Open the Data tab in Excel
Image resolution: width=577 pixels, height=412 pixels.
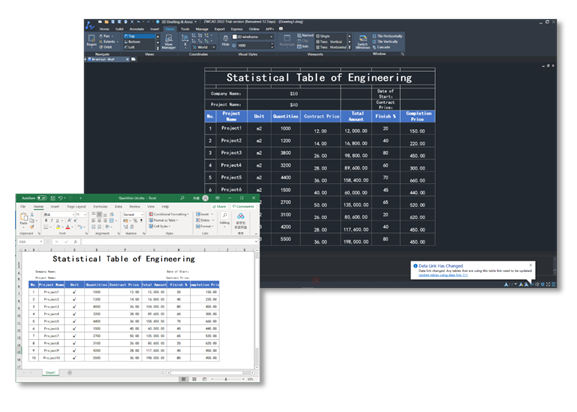[118, 206]
